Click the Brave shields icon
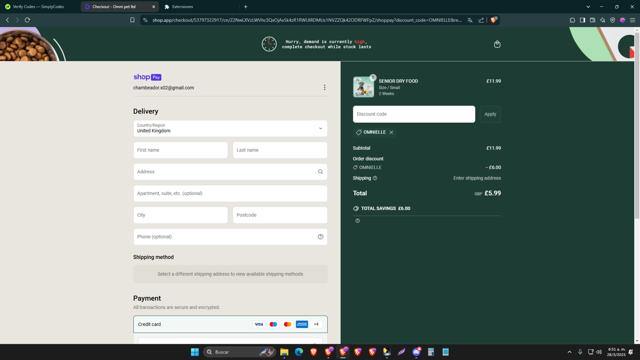 click(493, 20)
